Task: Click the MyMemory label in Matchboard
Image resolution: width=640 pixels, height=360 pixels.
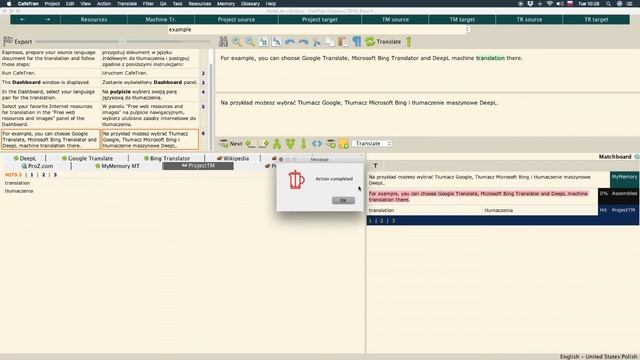Action: (x=624, y=177)
